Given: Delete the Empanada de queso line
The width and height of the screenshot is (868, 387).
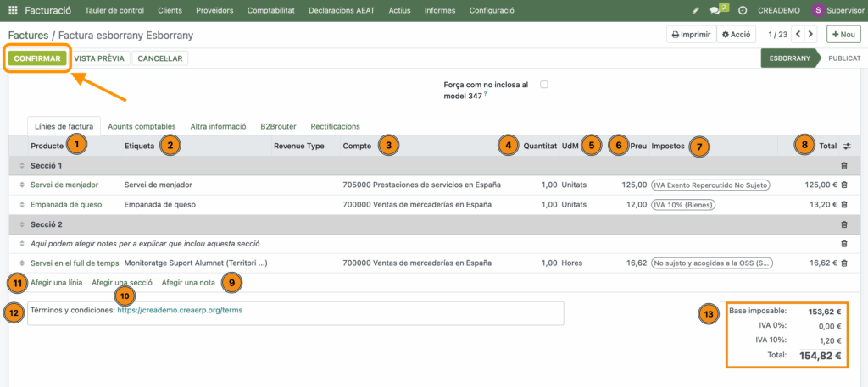Looking at the screenshot, I should coord(843,205).
